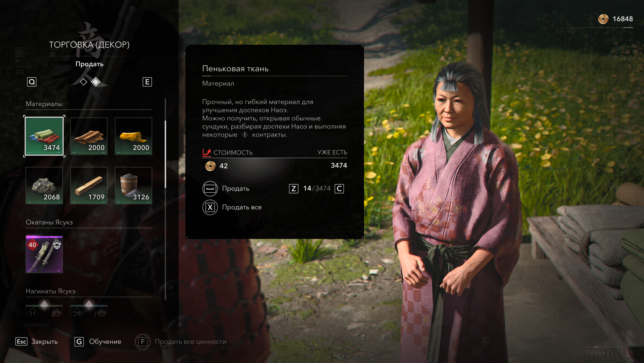Select the hemp cloth item with 3474
644x363 pixels.
44,136
